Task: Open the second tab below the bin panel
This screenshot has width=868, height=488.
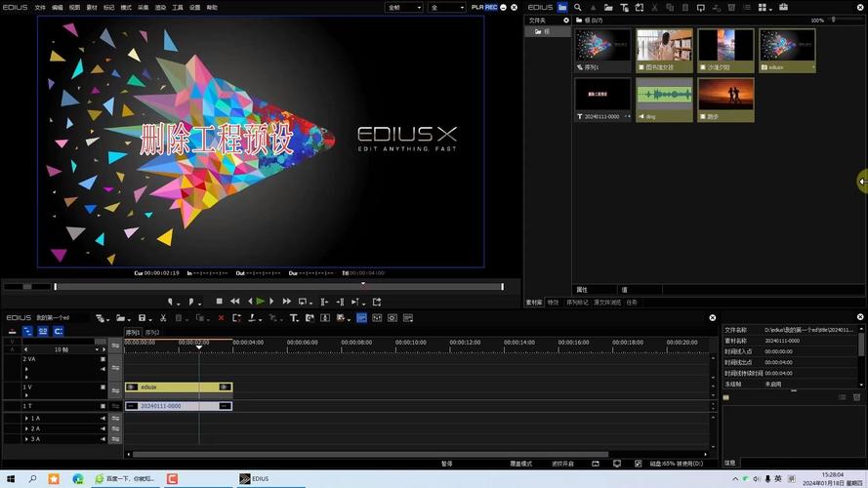Action: 553,303
